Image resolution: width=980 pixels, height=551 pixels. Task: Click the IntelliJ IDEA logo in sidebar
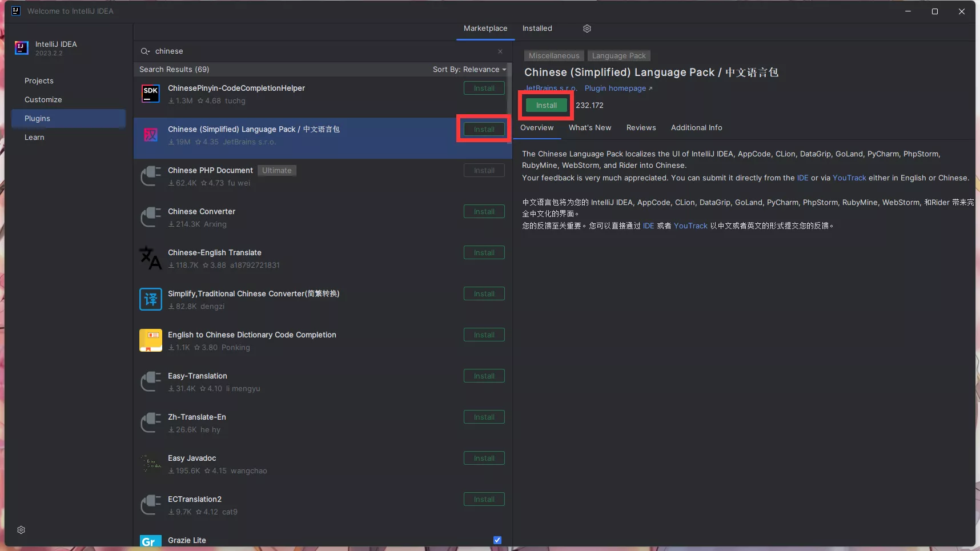click(22, 48)
